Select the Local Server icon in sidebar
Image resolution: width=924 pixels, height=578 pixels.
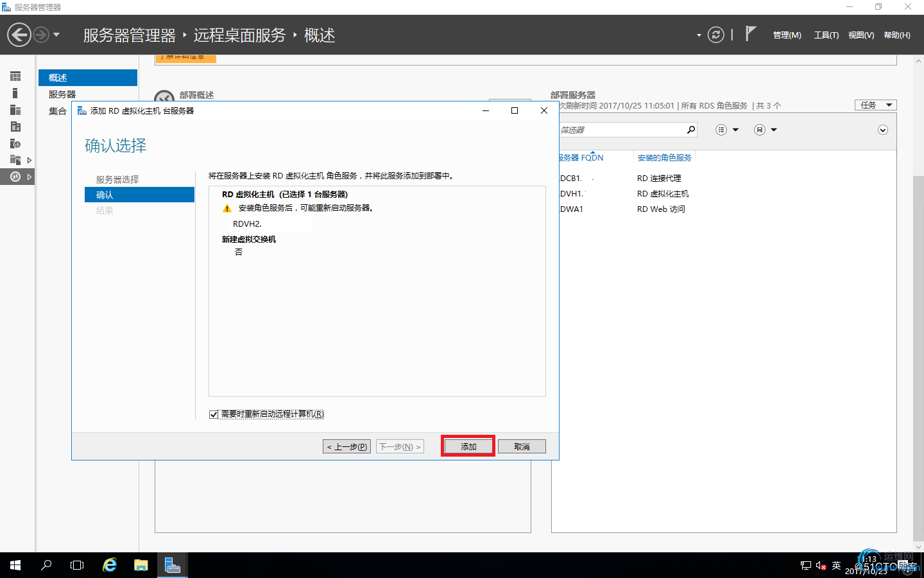[15, 93]
